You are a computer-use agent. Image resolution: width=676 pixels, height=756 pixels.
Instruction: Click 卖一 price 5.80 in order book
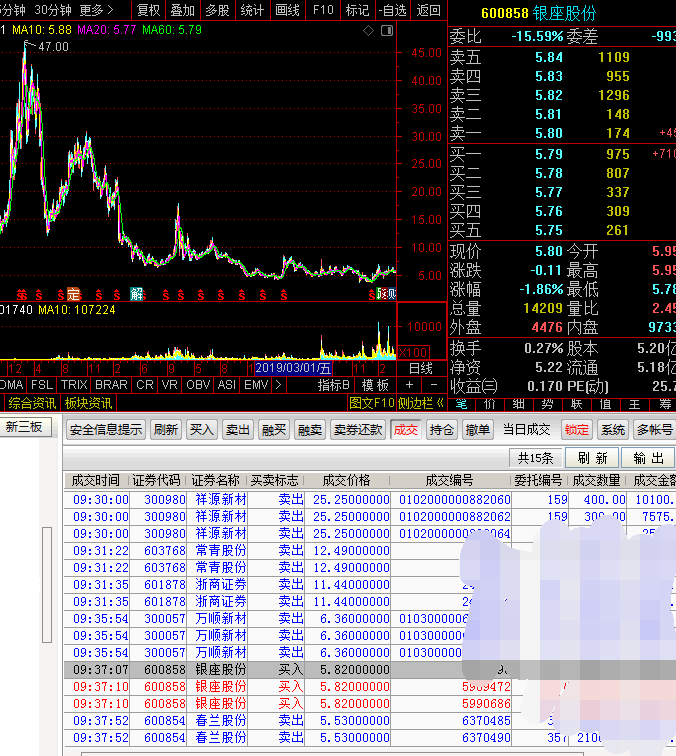(549, 134)
